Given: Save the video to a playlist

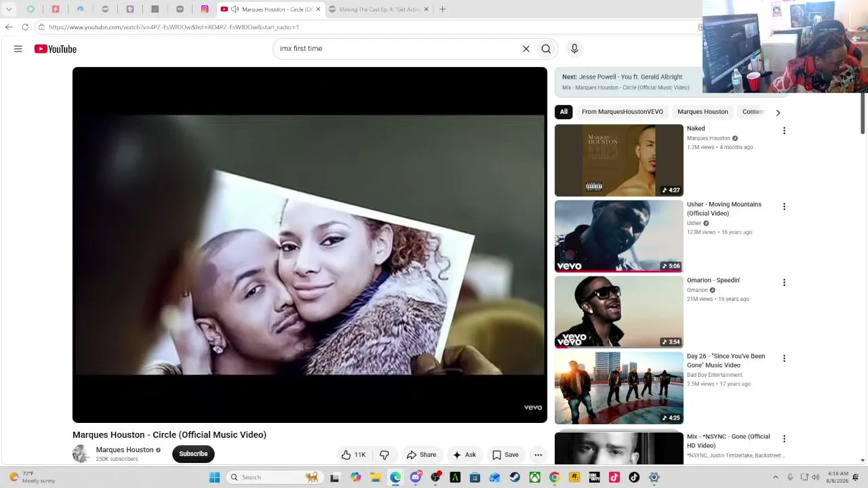Looking at the screenshot, I should (x=505, y=455).
